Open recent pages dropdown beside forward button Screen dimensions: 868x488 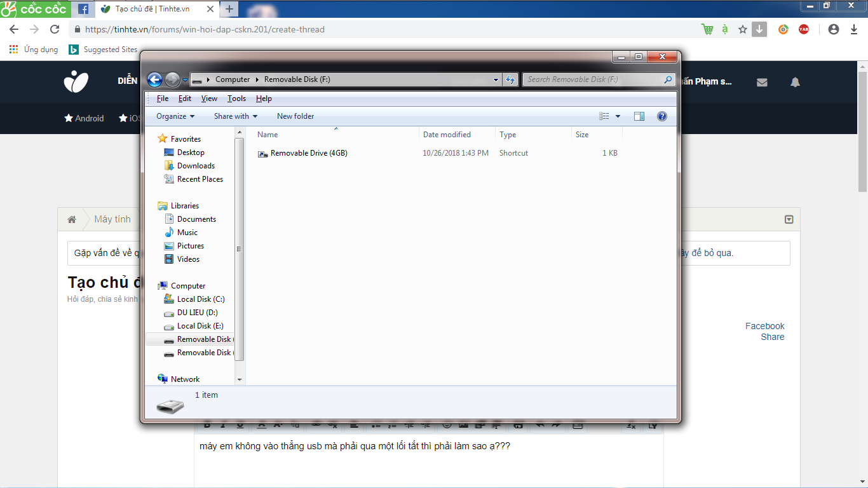pyautogui.click(x=185, y=80)
